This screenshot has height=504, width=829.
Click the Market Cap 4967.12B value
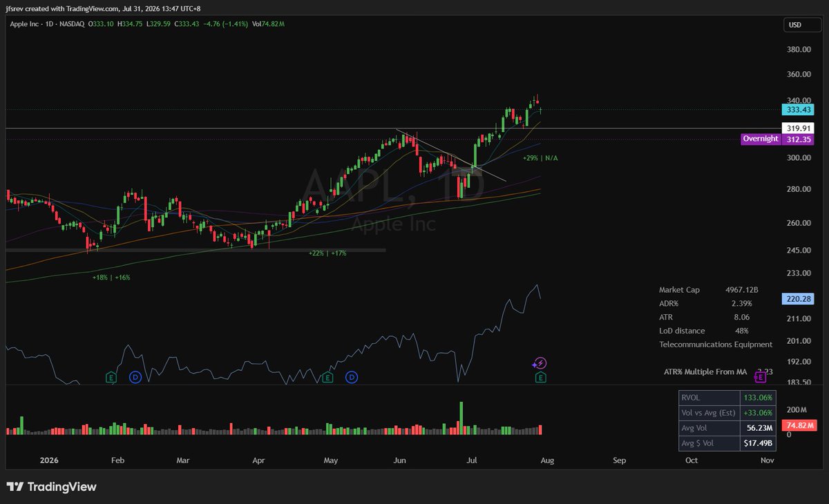(x=742, y=290)
